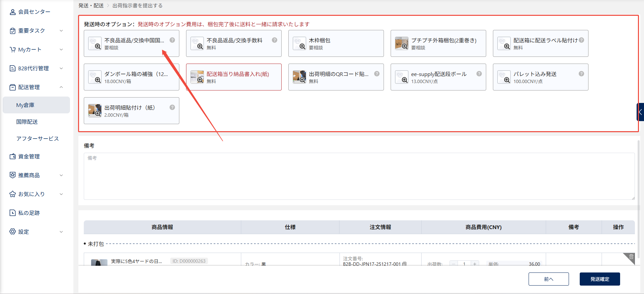
Task: Expand the 推薦商品 menu chevron
Action: 61,175
